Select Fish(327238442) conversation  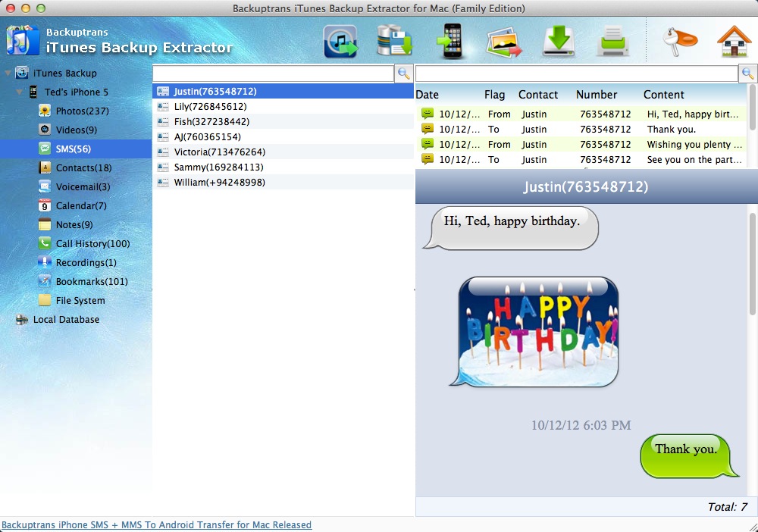pyautogui.click(x=283, y=121)
